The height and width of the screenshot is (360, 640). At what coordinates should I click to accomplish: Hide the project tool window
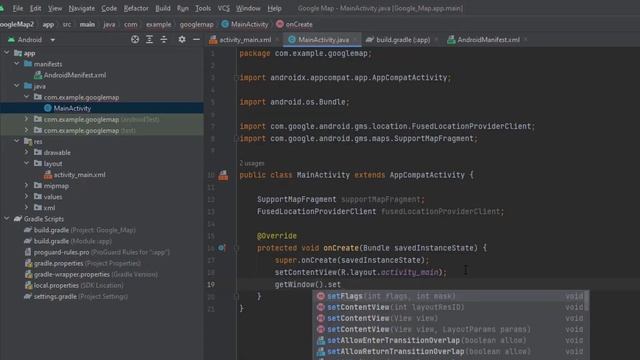(x=196, y=40)
